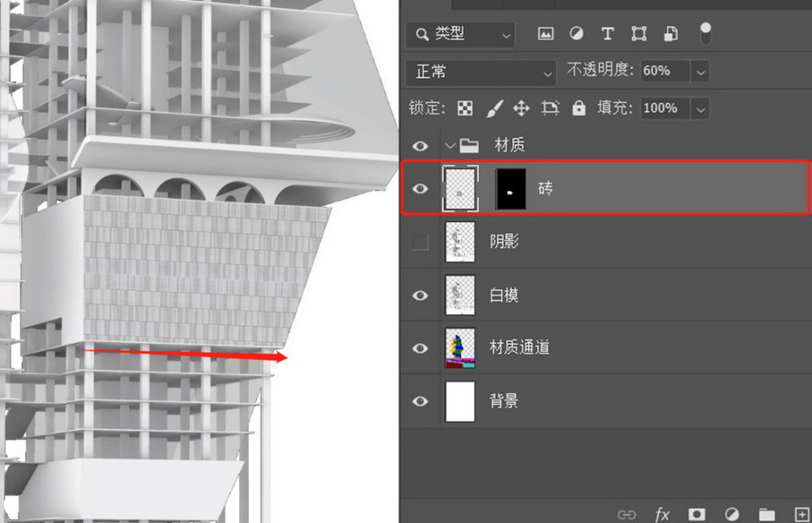The height and width of the screenshot is (523, 812).
Task: Click the create new group folder button
Action: coord(766,514)
